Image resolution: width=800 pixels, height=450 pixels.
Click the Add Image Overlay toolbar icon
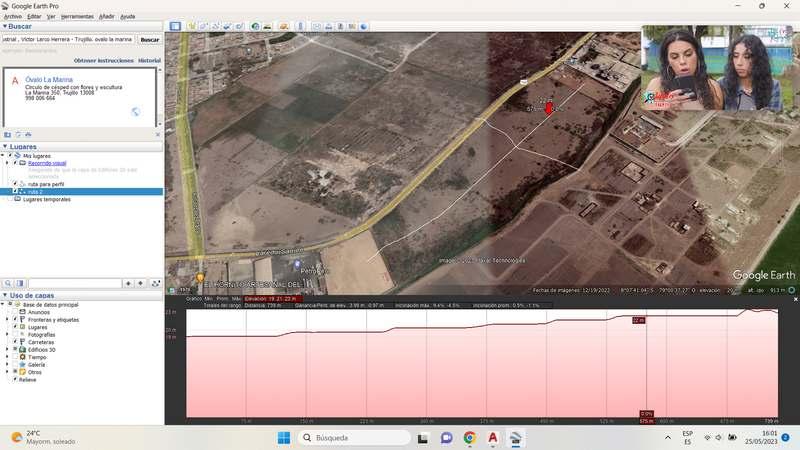227,26
